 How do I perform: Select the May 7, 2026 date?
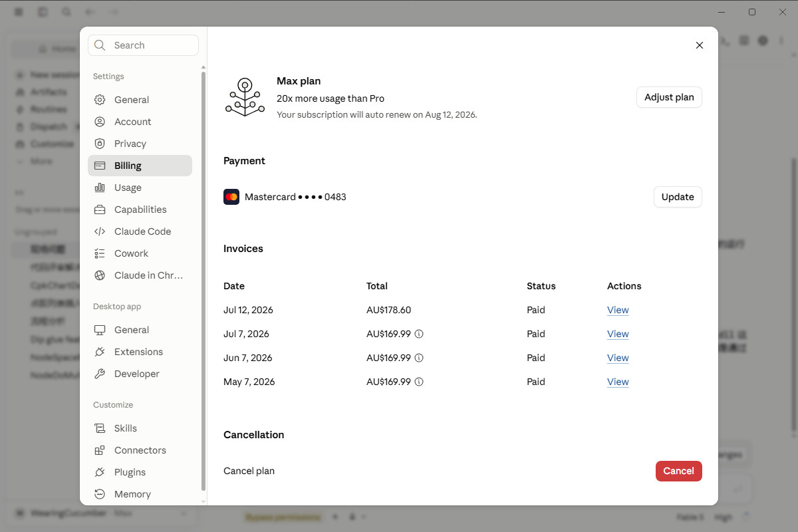(249, 382)
